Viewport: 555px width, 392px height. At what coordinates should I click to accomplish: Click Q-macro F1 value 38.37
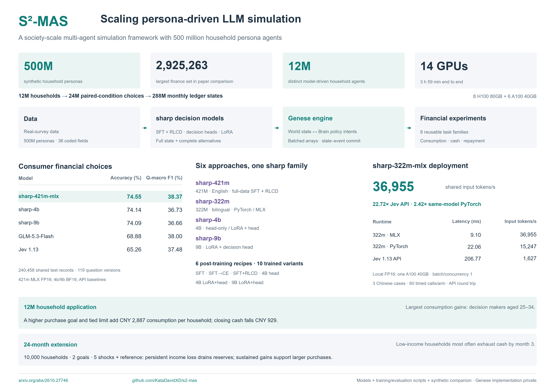175,197
